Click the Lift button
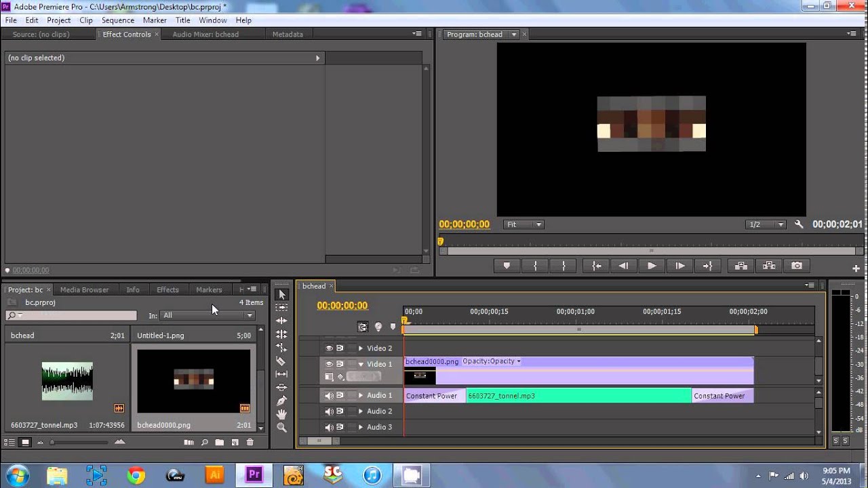Image resolution: width=868 pixels, height=488 pixels. (741, 266)
